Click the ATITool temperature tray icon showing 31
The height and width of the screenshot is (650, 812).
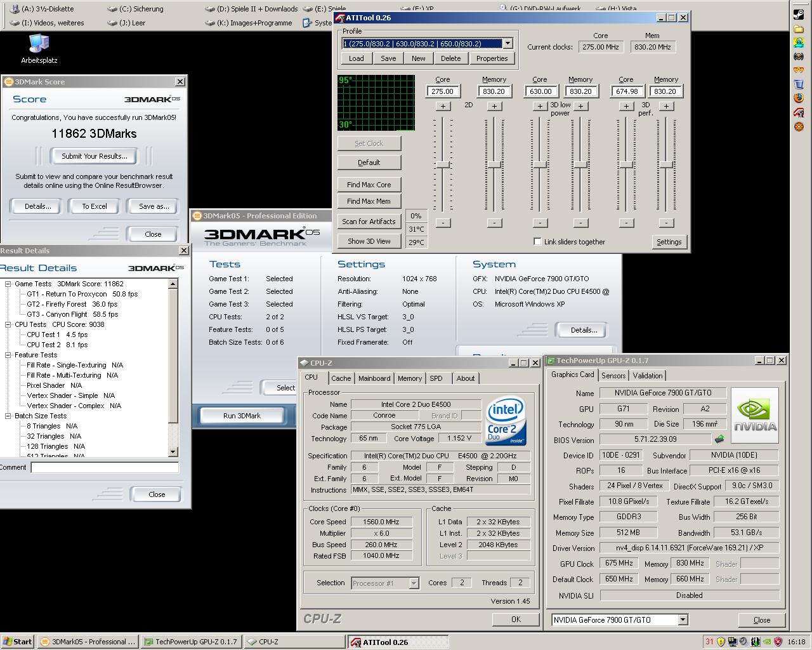click(709, 642)
